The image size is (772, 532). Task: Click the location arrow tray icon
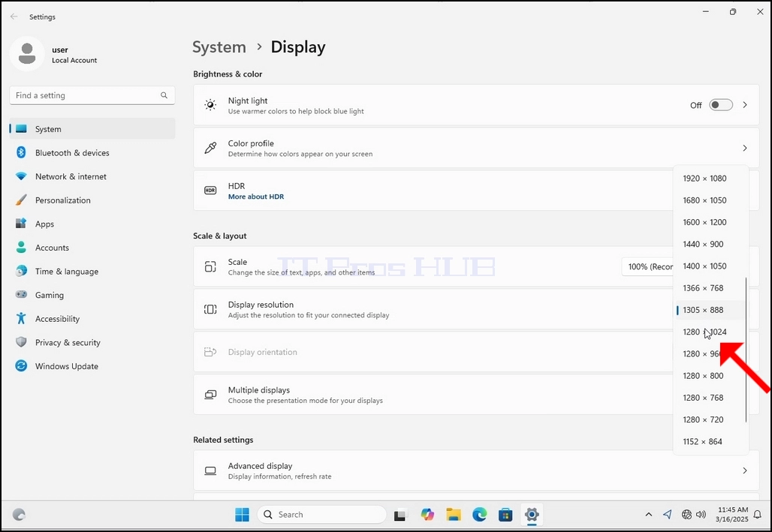click(668, 514)
